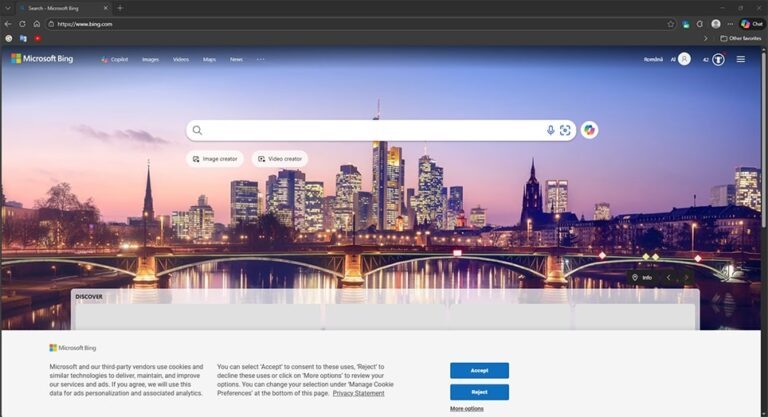Image resolution: width=768 pixels, height=417 pixels.
Task: Open More options for cookies
Action: click(x=467, y=409)
